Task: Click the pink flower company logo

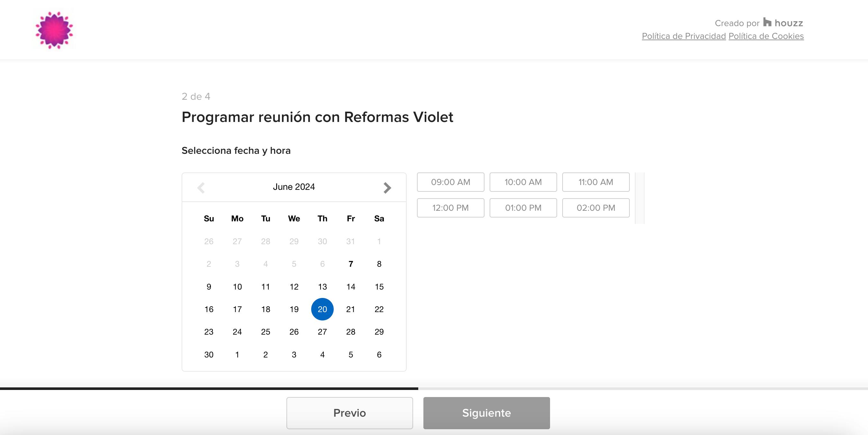Action: pos(54,30)
